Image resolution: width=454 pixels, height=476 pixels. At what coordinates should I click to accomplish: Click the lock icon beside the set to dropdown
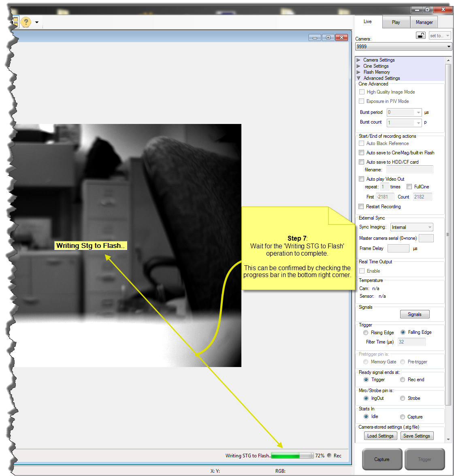(x=421, y=35)
